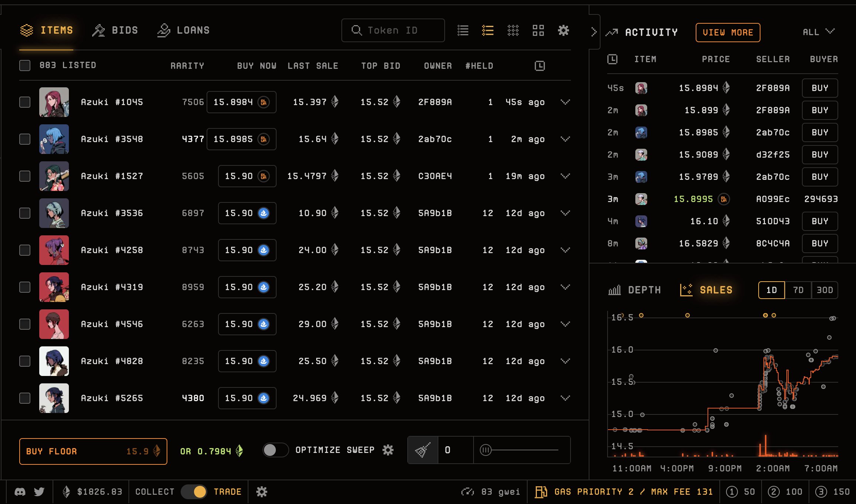Click the activity time column clock icon
The image size is (856, 504).
(x=612, y=59)
